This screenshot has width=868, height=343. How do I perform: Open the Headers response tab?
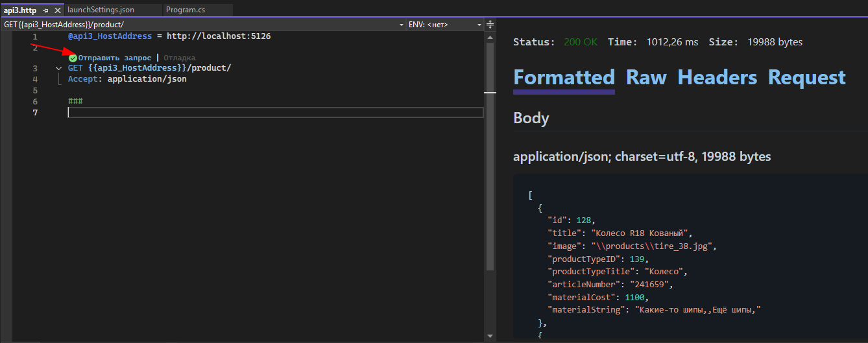click(717, 78)
